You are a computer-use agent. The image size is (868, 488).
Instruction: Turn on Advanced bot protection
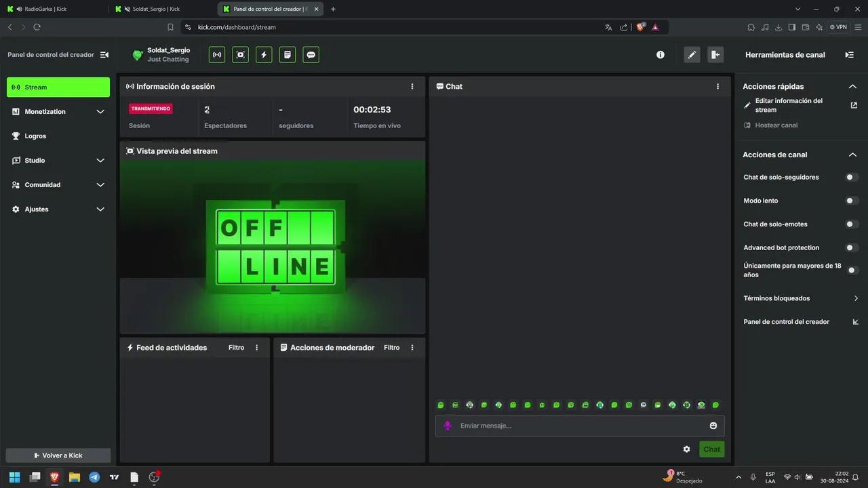(x=852, y=248)
